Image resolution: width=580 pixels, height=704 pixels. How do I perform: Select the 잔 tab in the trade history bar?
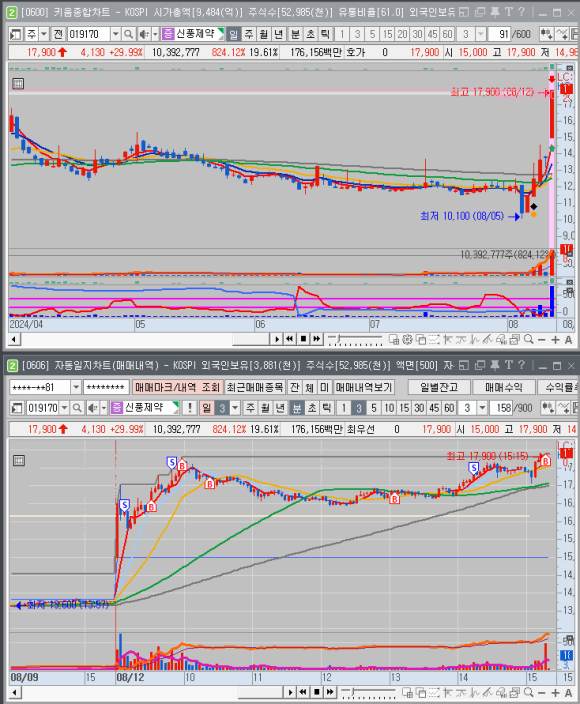[294, 387]
